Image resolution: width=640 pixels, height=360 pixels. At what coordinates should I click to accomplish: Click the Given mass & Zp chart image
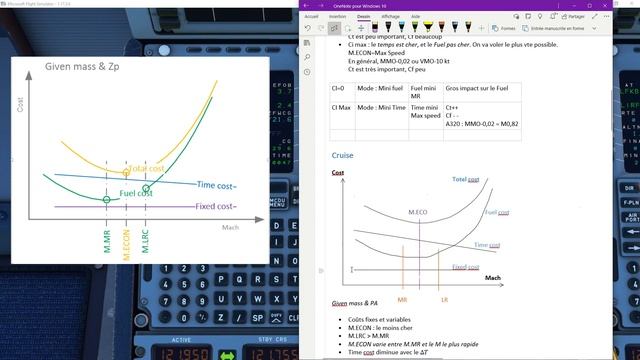140,160
